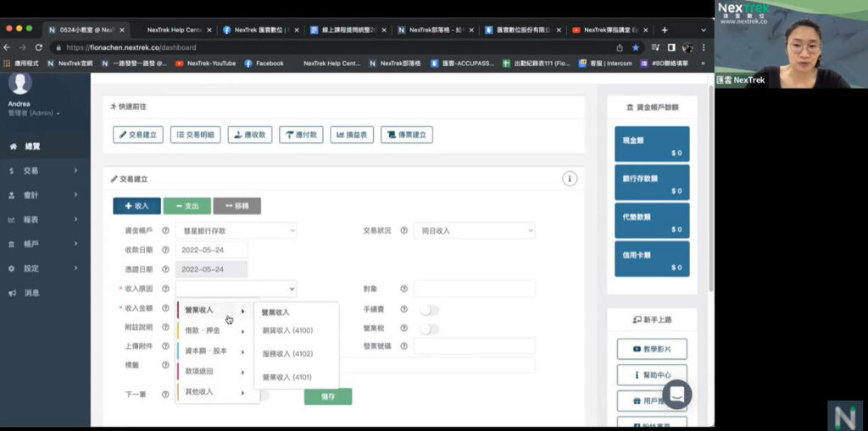Select 借款．押金 category in menu

click(214, 331)
